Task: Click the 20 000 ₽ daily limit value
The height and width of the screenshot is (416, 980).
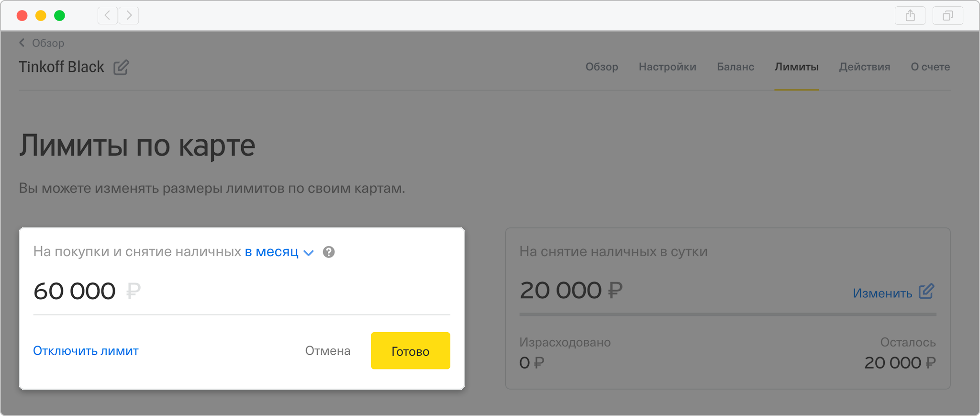Action: point(571,290)
